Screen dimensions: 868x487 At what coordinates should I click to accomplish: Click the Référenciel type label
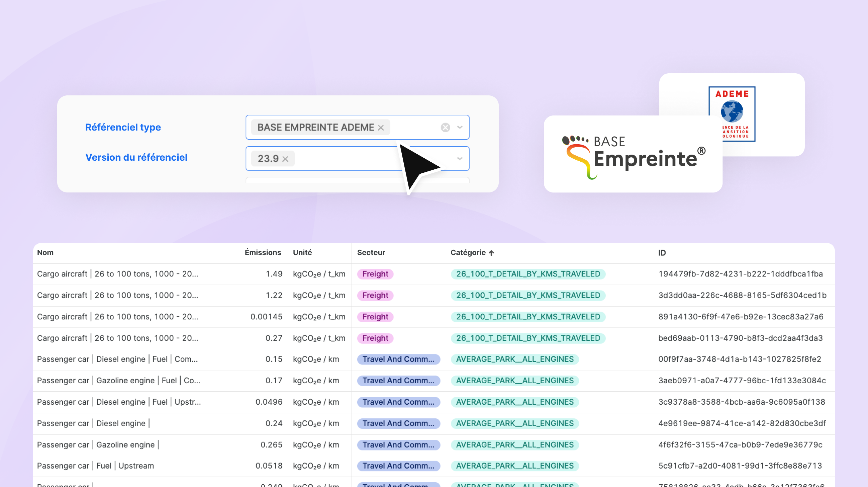(x=123, y=128)
